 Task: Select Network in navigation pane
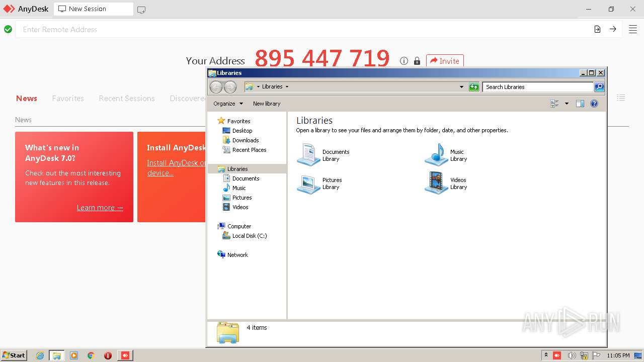[237, 255]
